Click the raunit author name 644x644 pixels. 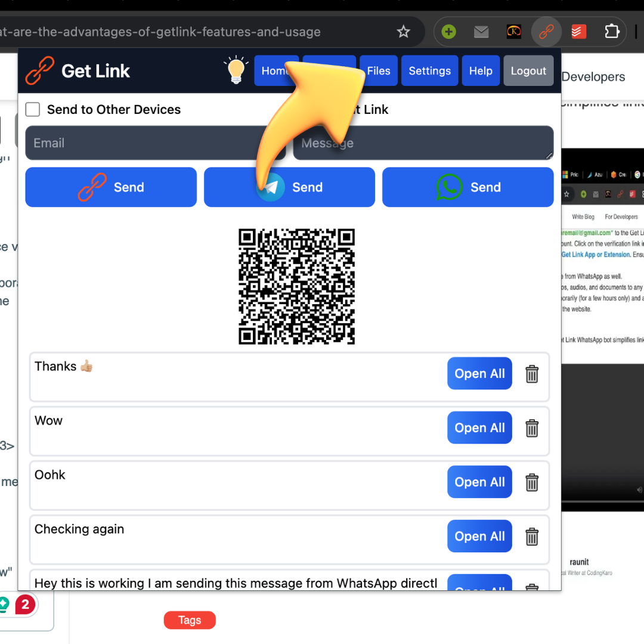[579, 562]
